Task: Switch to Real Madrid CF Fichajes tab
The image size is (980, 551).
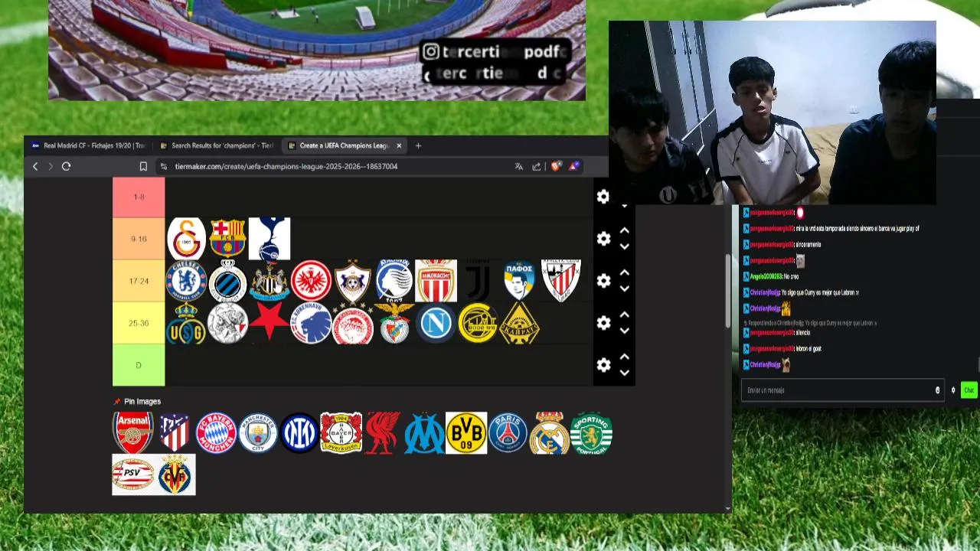Action: click(x=88, y=145)
